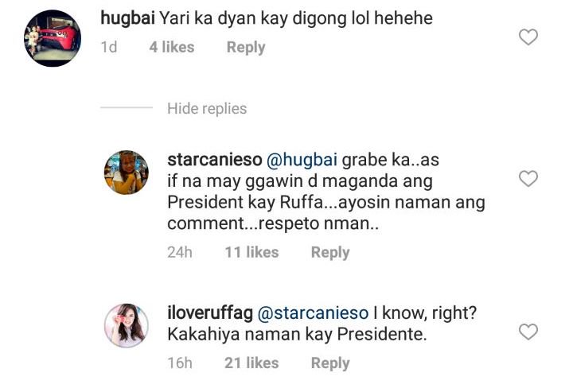573x392 pixels.
Task: Reply to starcanieso's comment
Action: (329, 252)
